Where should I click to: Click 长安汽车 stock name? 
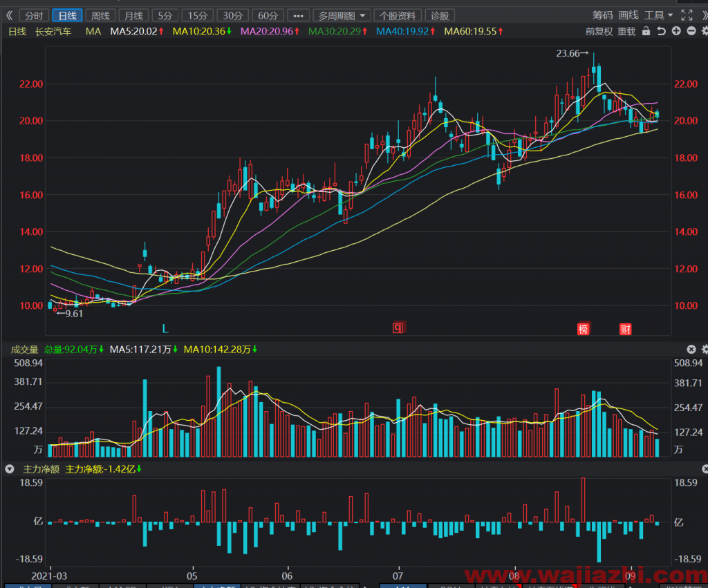click(53, 31)
